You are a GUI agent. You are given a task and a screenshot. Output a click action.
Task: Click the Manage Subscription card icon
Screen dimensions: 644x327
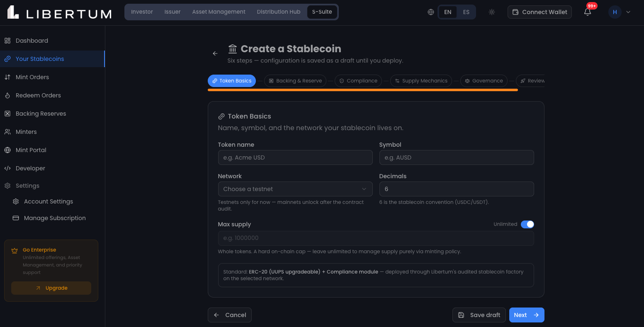pyautogui.click(x=16, y=218)
